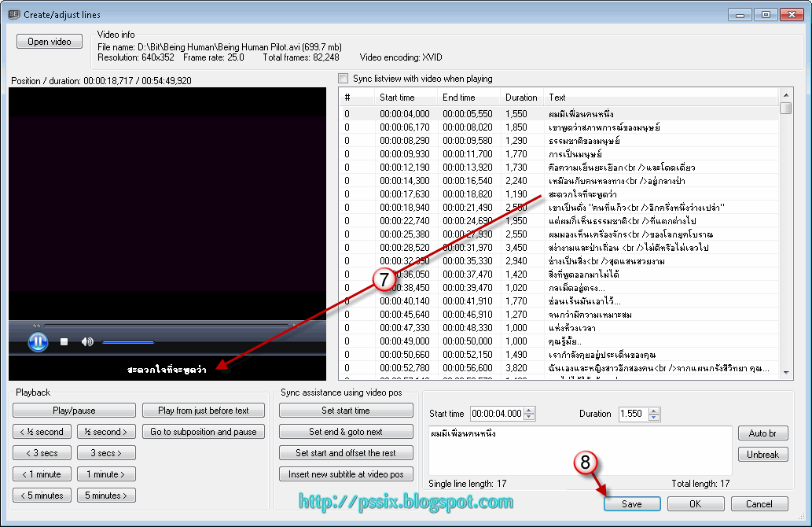Click the window title bar icon
This screenshot has width=812, height=527.
click(14, 14)
